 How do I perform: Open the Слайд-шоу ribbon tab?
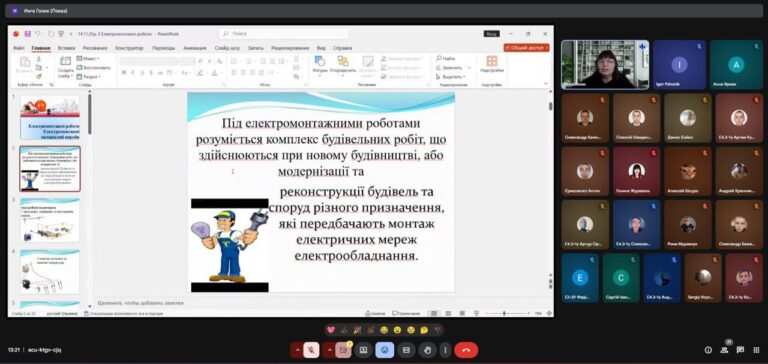coord(227,48)
